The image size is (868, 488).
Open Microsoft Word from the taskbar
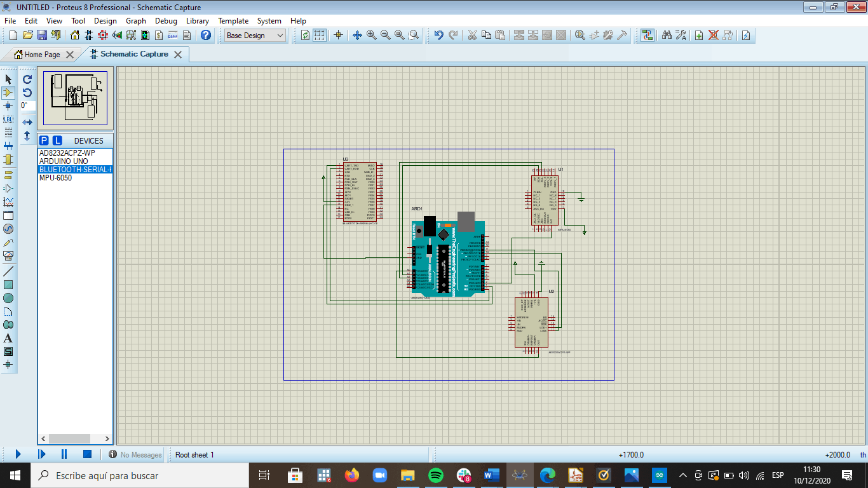coord(492,475)
